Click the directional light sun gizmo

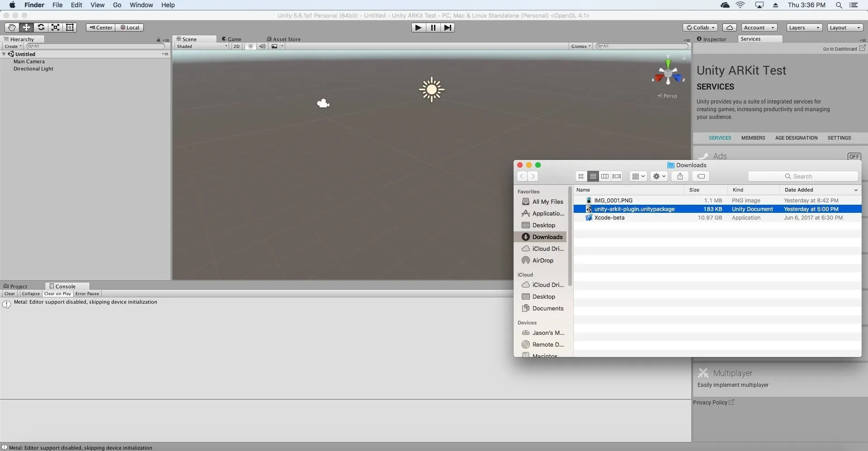pos(432,89)
